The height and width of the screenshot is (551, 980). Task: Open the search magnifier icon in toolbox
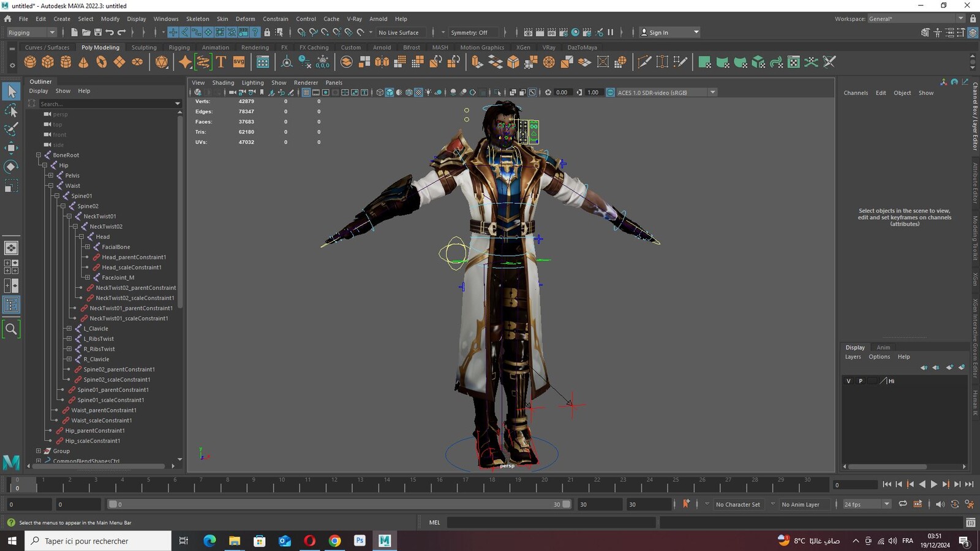[x=11, y=329]
